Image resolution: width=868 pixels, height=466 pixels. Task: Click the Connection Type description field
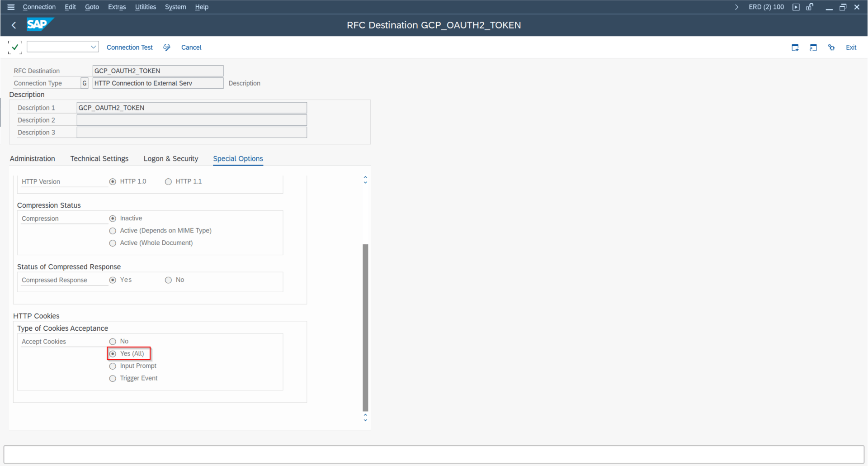pyautogui.click(x=158, y=83)
